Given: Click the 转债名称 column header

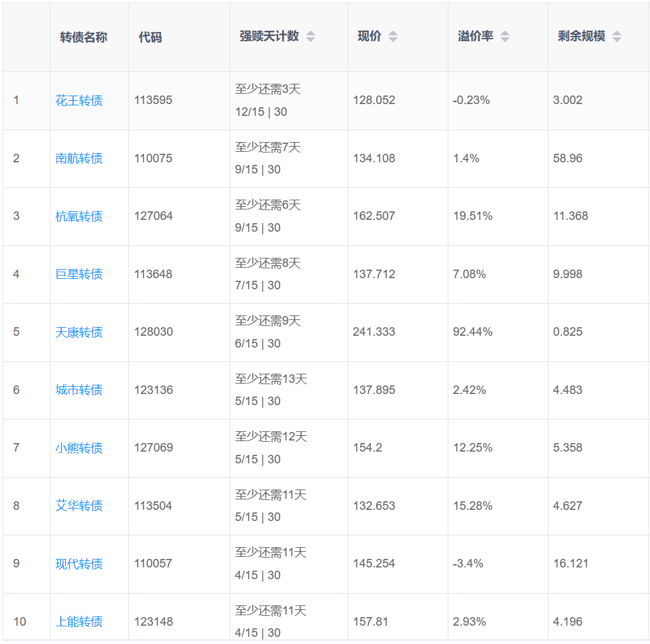Looking at the screenshot, I should pyautogui.click(x=83, y=37).
